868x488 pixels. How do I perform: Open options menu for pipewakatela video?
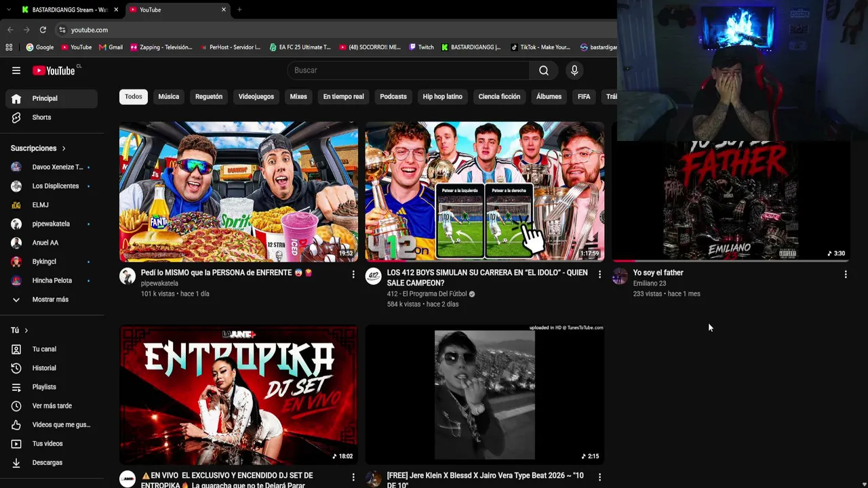coord(353,274)
